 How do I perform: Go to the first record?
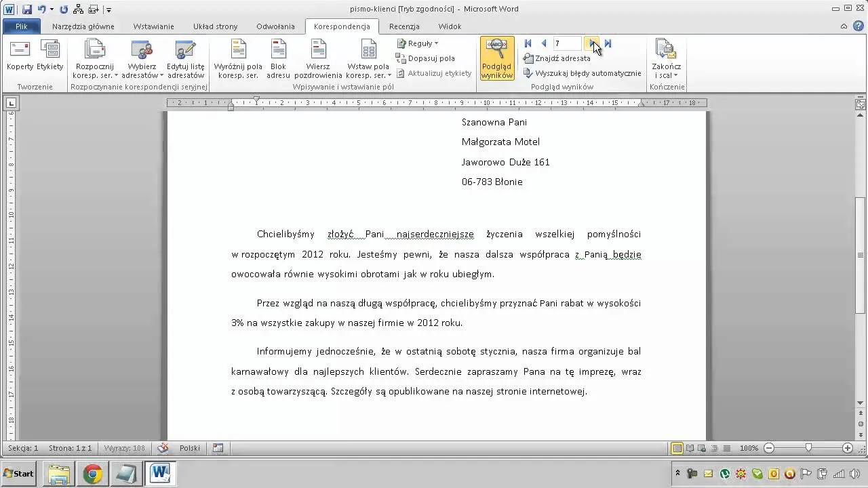[x=528, y=43]
